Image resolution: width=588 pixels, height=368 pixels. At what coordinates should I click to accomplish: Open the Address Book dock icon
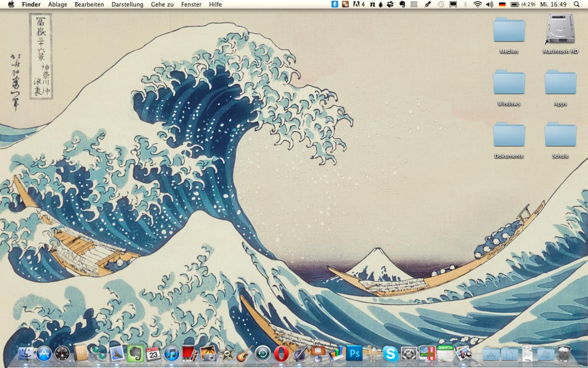tap(81, 354)
